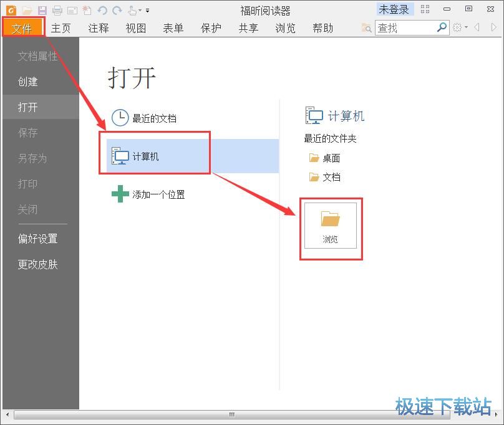This screenshot has width=504, height=425.
Task: Select the hand tool icon
Action: tap(132, 10)
